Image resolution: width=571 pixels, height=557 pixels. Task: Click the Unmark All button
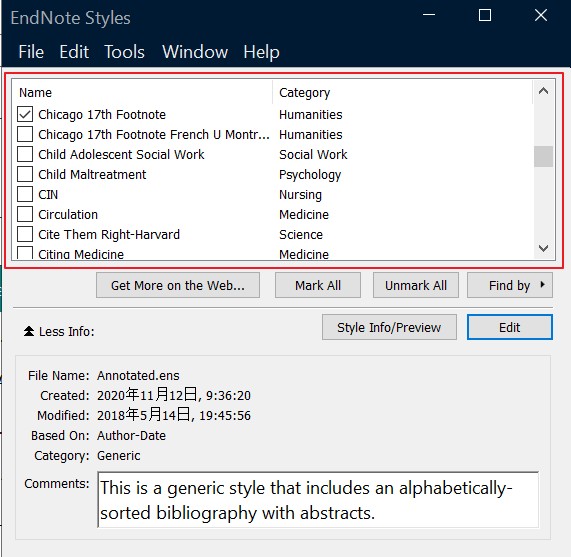click(x=416, y=285)
